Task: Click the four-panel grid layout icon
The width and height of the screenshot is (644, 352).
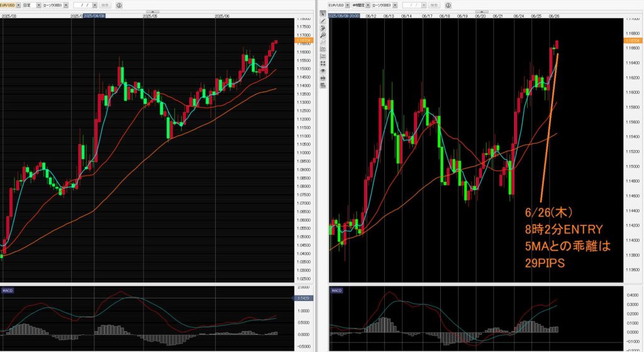Action: [323, 63]
